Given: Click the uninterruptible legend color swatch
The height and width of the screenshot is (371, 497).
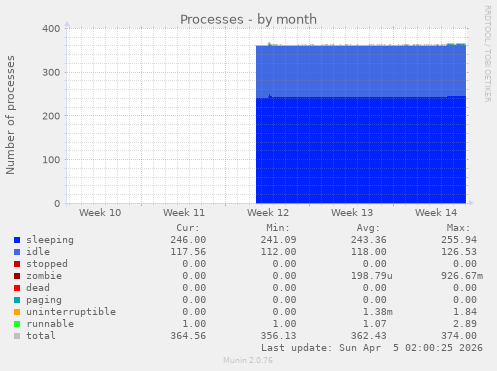Looking at the screenshot, I should (17, 312).
